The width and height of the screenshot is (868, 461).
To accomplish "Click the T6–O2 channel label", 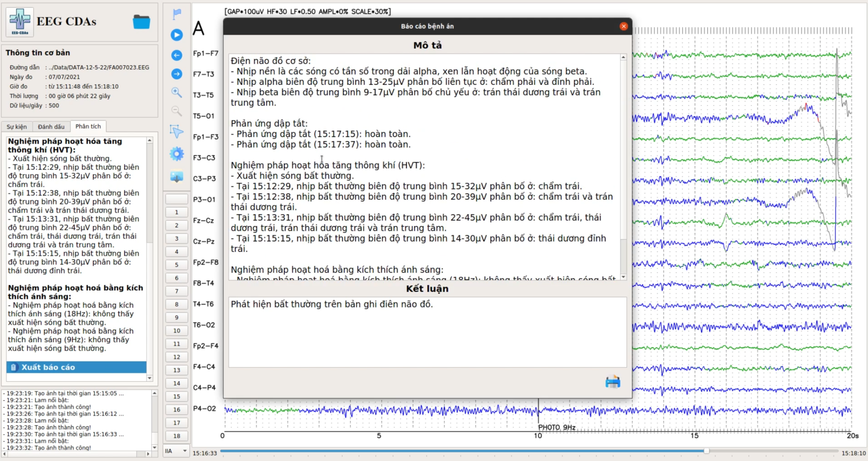I will pyautogui.click(x=203, y=325).
